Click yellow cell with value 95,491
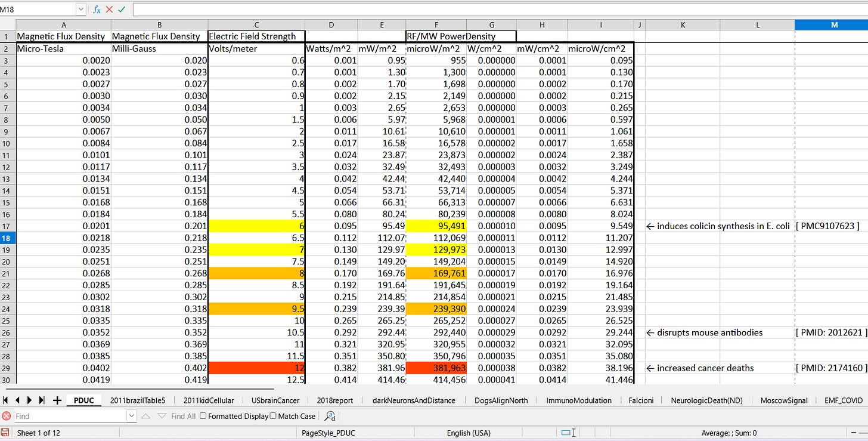Screen dimensions: 868x441 [436, 226]
